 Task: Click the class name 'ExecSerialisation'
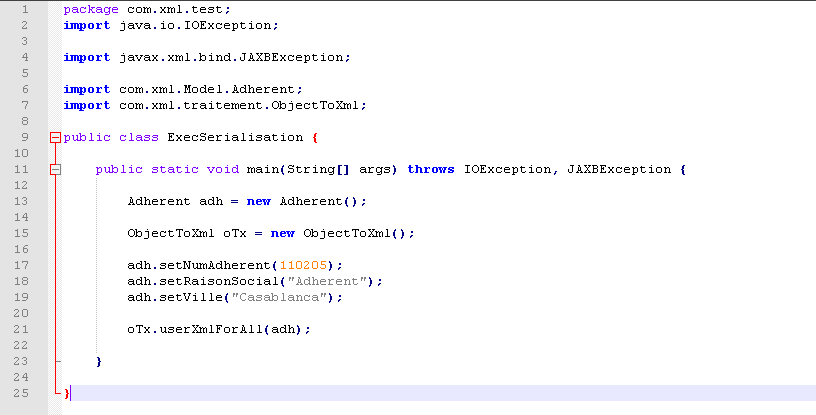pyautogui.click(x=235, y=137)
